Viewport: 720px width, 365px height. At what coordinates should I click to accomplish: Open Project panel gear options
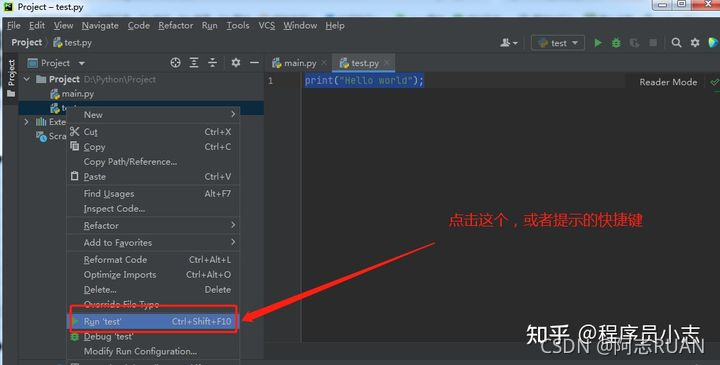(236, 62)
